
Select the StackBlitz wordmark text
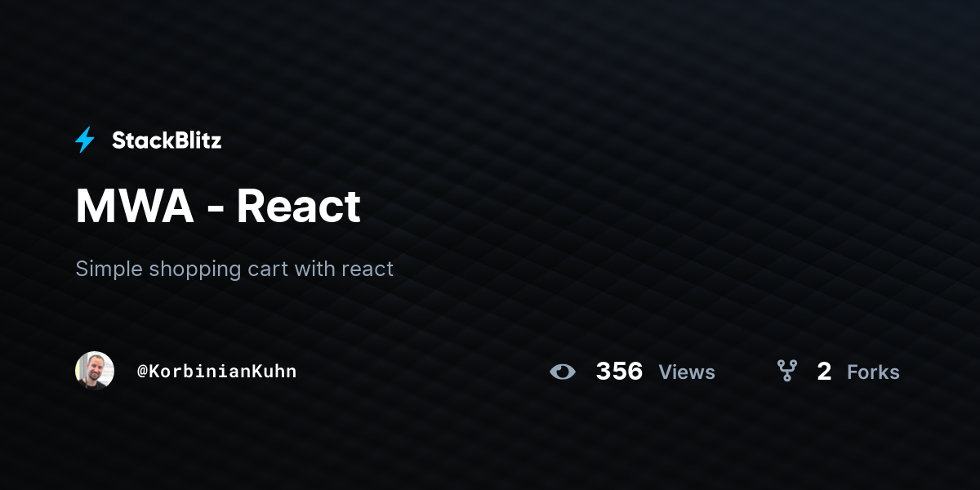tap(167, 140)
